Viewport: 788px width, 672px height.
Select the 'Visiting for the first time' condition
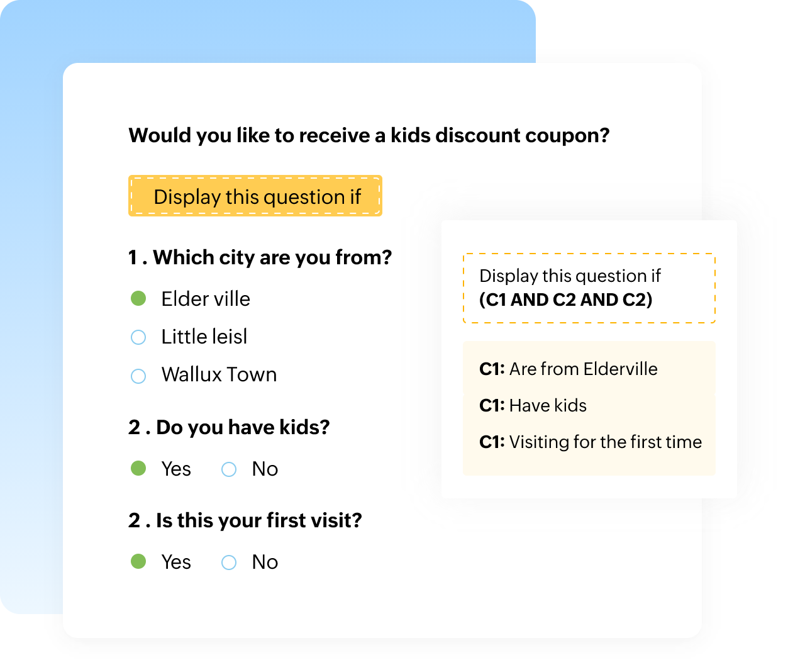click(591, 442)
